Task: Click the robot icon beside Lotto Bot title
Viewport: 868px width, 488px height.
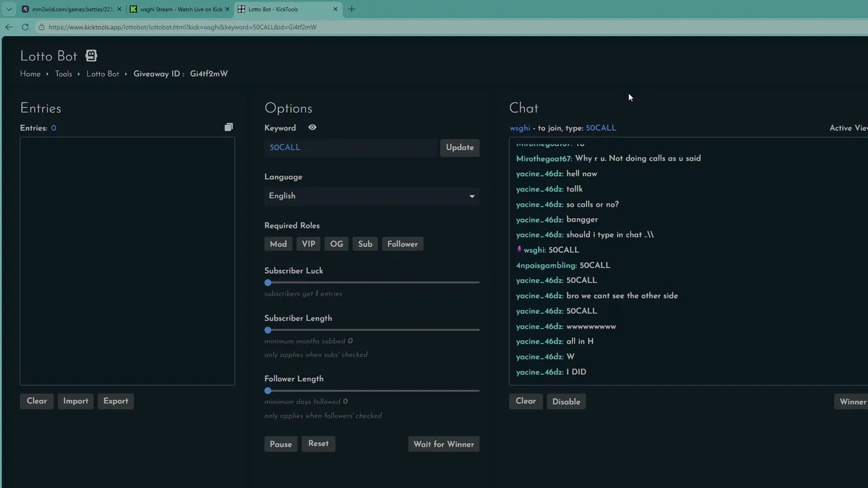Action: point(91,56)
